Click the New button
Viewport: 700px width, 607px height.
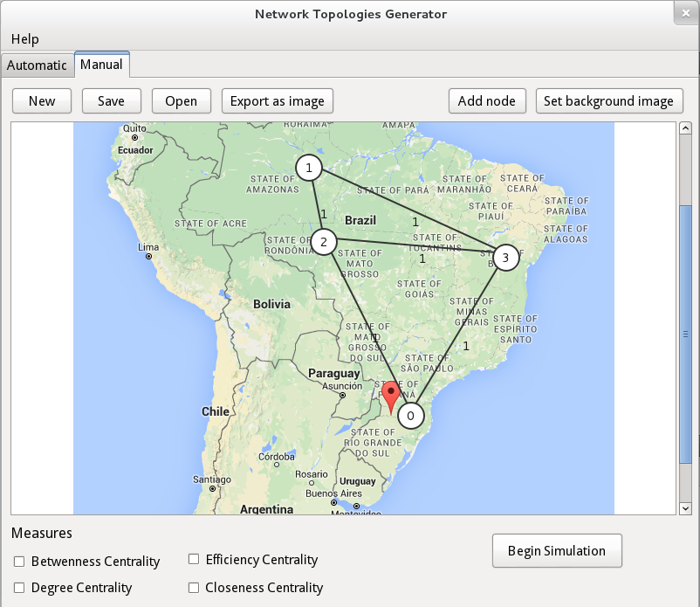[42, 101]
